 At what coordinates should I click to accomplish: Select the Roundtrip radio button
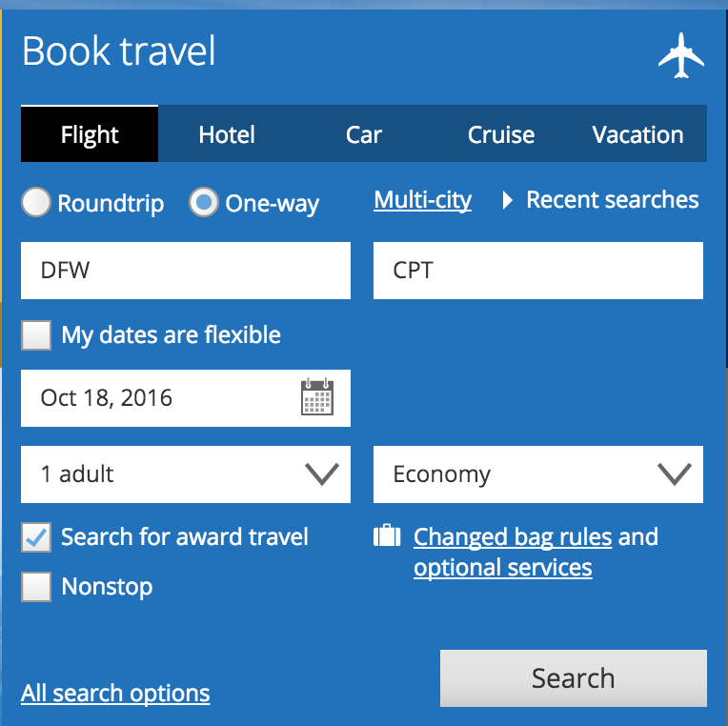[x=36, y=202]
